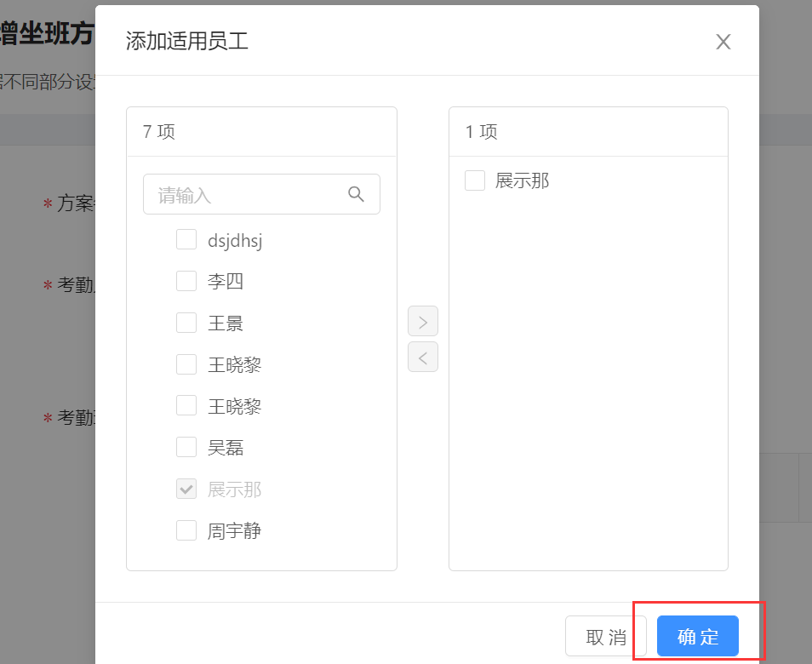Select the 吴磊 checkbox
The image size is (812, 664).
(x=186, y=446)
